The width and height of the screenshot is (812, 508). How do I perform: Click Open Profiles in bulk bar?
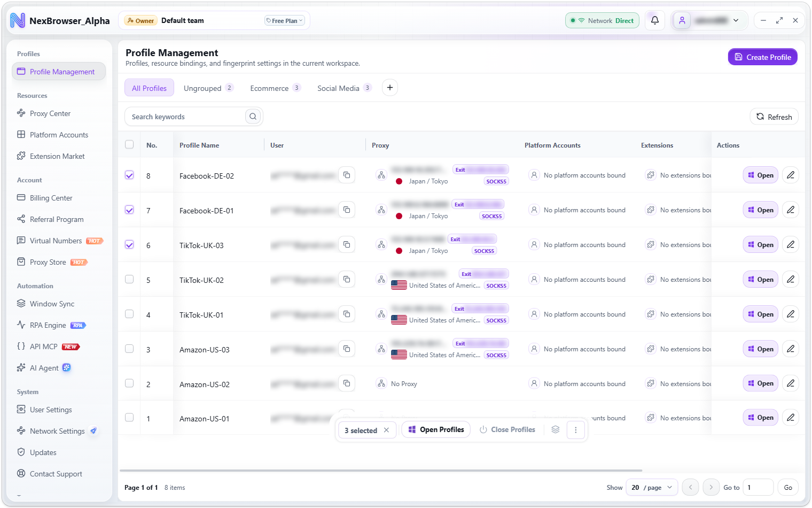coord(436,429)
